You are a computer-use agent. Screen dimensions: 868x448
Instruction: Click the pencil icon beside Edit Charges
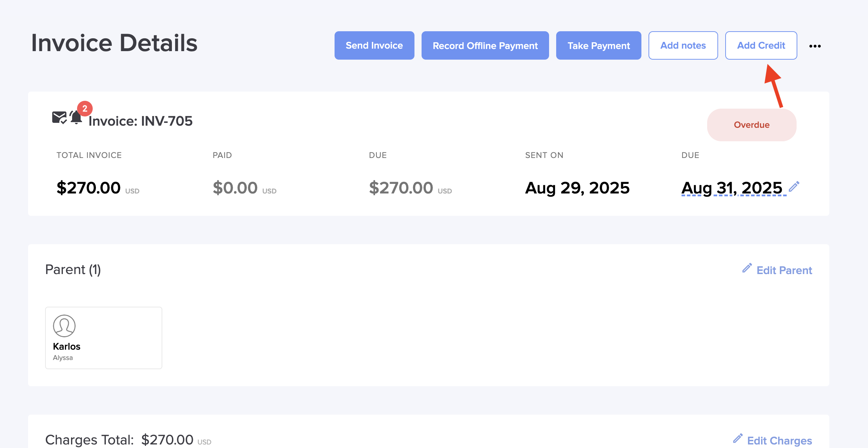(x=738, y=439)
